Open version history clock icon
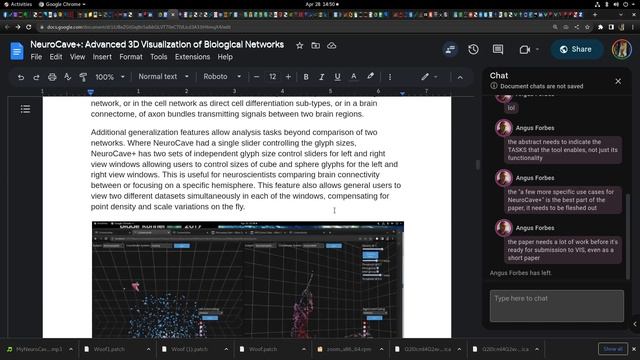This screenshot has height=360, width=640. coord(473,49)
